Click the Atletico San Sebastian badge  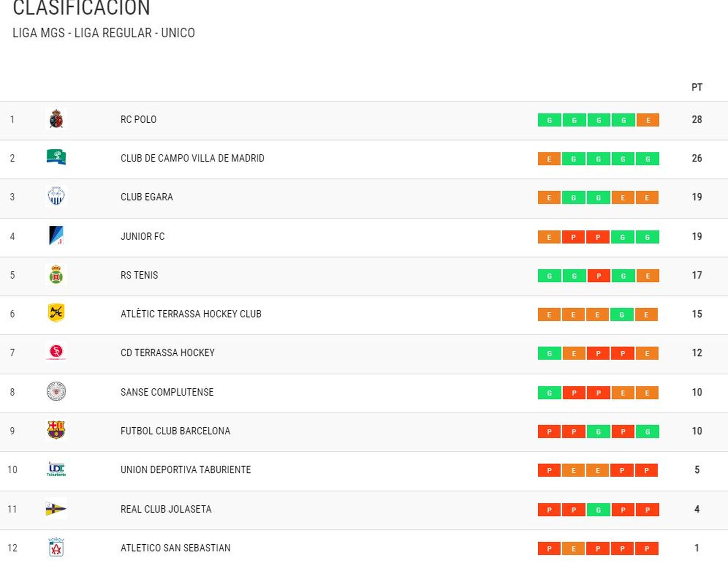[56, 547]
